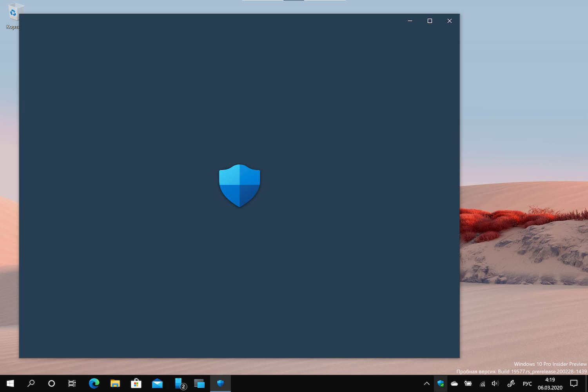
Task: Open Wi-Fi settings from the system tray
Action: (x=482, y=383)
